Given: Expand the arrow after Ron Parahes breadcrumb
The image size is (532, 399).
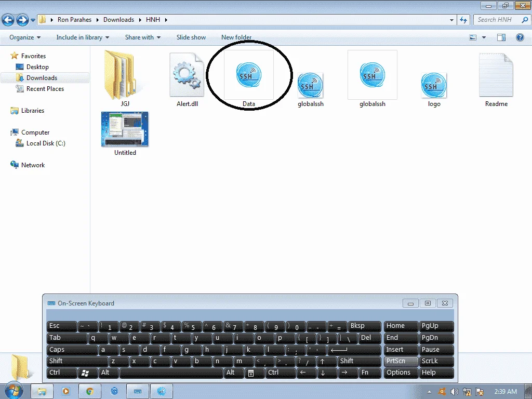Looking at the screenshot, I should click(x=97, y=20).
